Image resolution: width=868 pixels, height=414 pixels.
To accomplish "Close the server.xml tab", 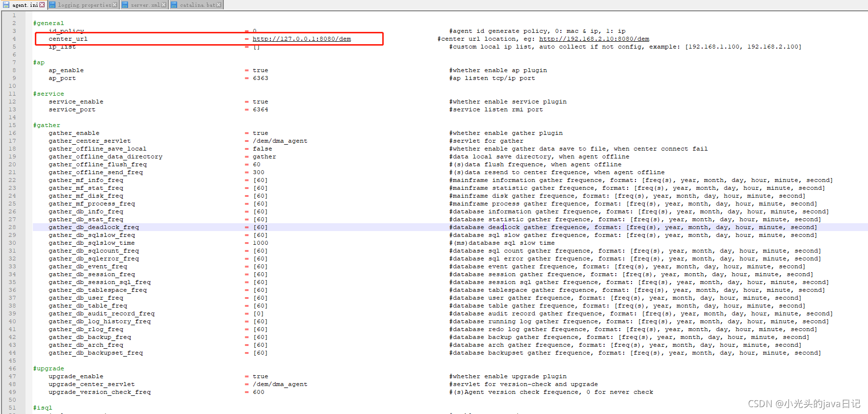I will tap(163, 5).
